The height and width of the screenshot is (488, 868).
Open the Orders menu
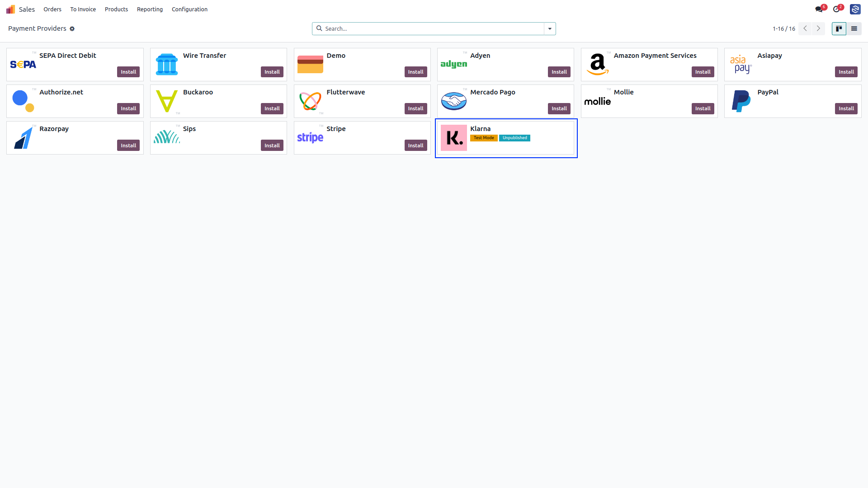[52, 9]
